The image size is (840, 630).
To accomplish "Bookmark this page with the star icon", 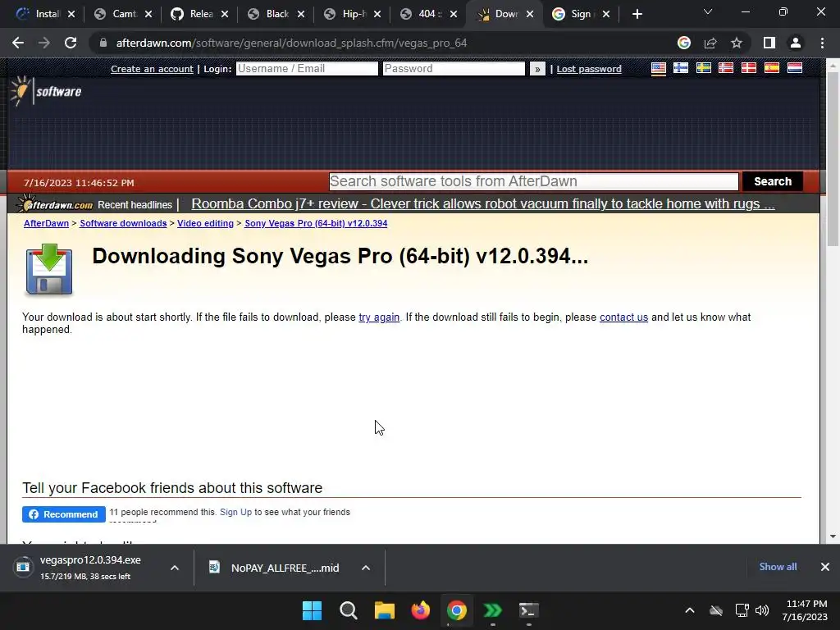I will (737, 43).
